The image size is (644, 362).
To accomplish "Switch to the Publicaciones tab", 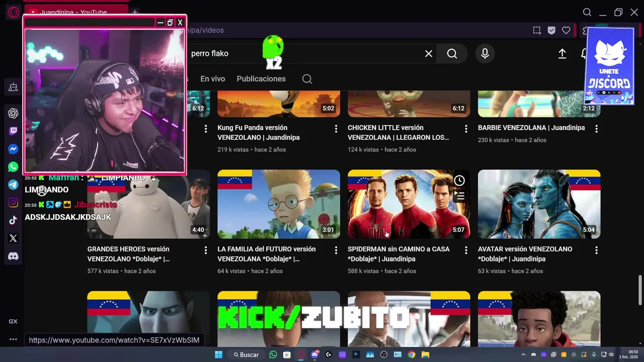I will pyautogui.click(x=261, y=79).
